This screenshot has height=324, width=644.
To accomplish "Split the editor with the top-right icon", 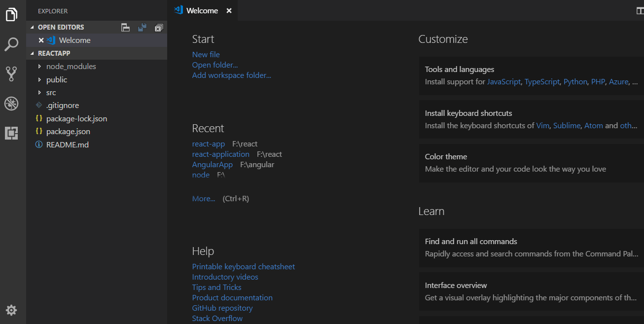I will [640, 10].
